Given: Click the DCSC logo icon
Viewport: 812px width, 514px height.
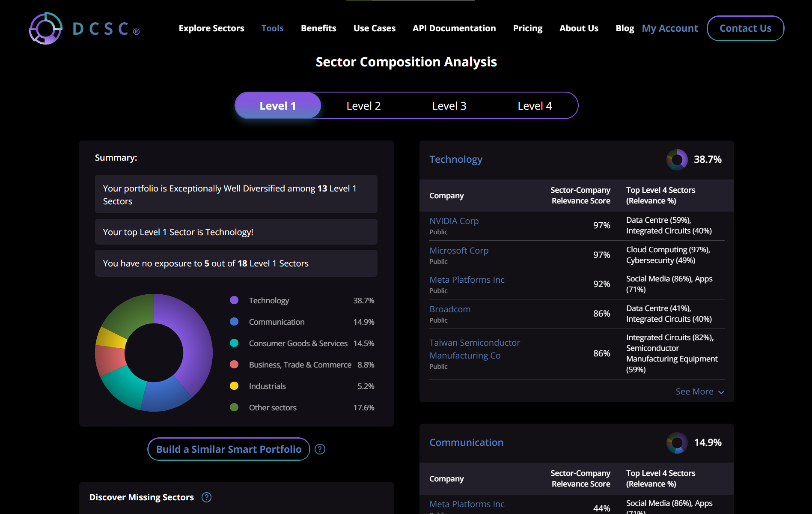Looking at the screenshot, I should pos(45,28).
